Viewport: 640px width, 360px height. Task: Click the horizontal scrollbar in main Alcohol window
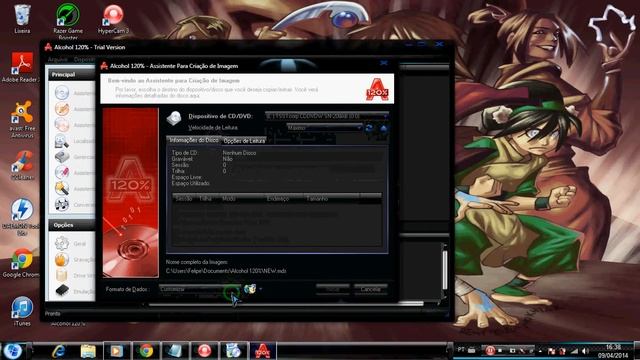(286, 304)
